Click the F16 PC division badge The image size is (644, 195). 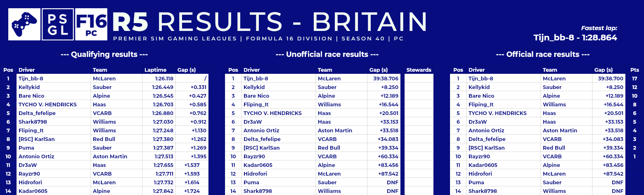click(x=91, y=24)
